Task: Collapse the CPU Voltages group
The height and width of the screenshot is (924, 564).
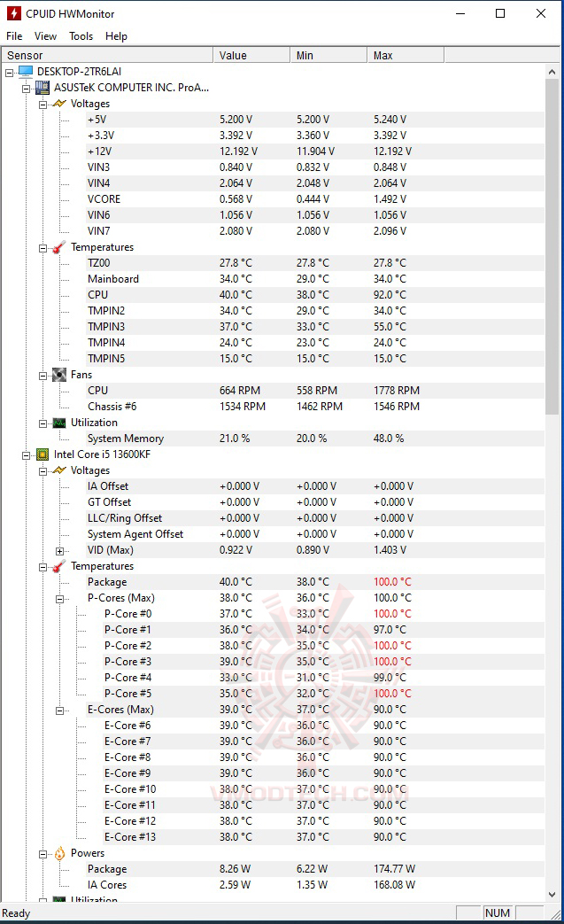Action: click(43, 471)
